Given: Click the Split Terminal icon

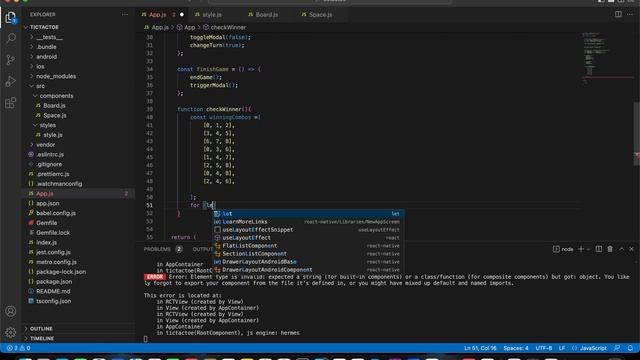Looking at the screenshot, I should pyautogui.click(x=599, y=249).
